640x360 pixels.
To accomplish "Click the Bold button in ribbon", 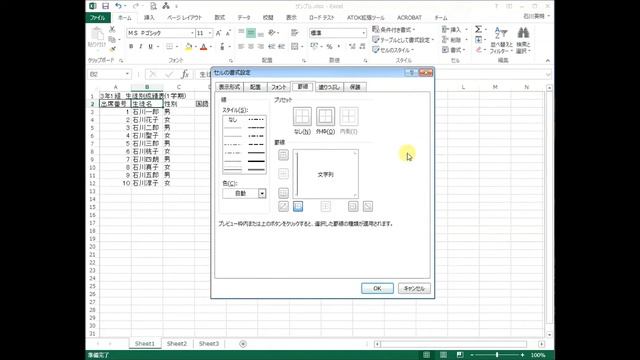I will coord(131,47).
